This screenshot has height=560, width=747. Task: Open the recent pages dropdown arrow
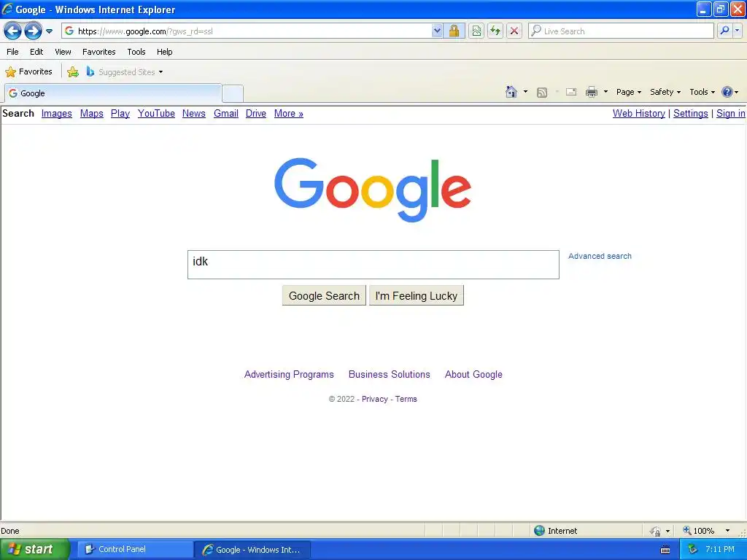(49, 31)
